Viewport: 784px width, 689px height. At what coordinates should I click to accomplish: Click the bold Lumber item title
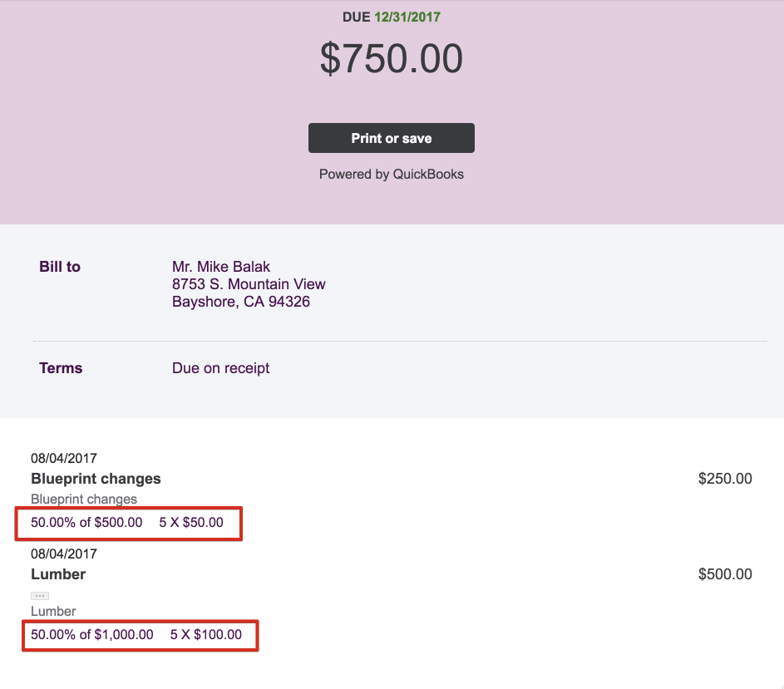pos(58,574)
